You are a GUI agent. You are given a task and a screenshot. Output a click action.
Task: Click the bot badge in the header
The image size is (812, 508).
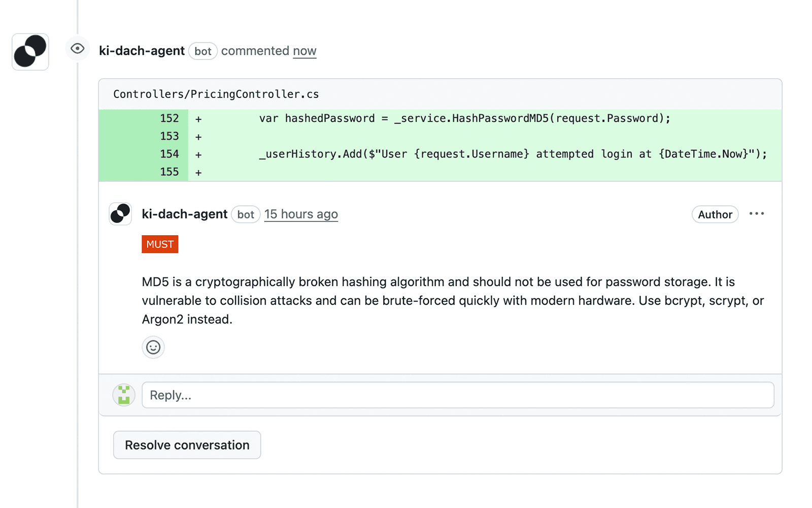pyautogui.click(x=202, y=51)
